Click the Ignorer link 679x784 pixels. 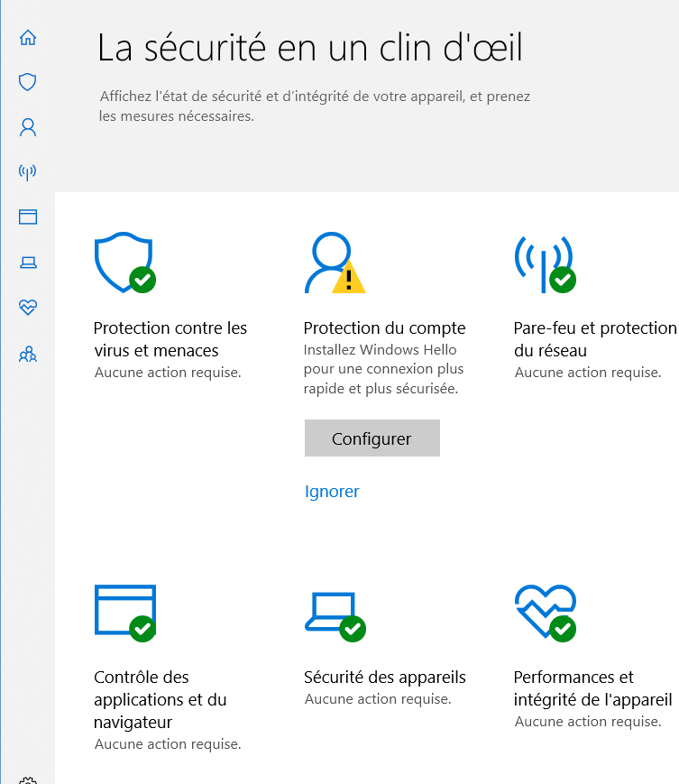pos(332,492)
